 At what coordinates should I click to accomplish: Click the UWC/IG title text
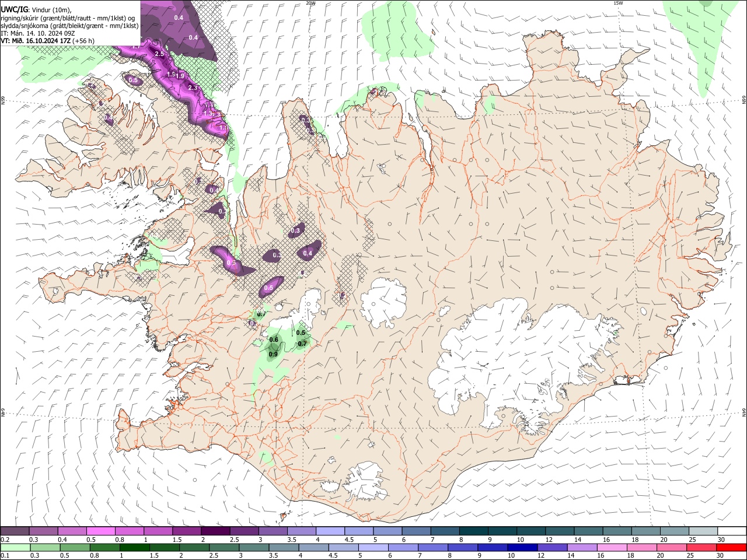[x=14, y=10]
